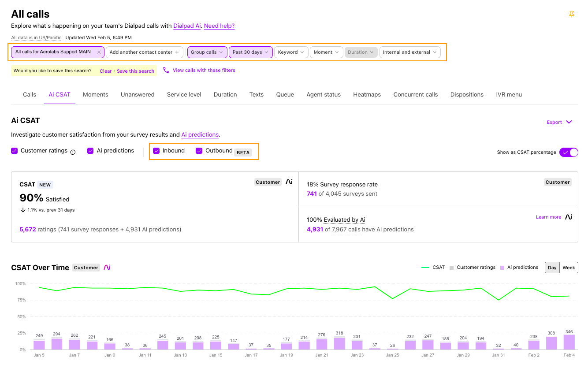
Task: Click the Ai logo next to CSAT Over Time
Action: click(x=107, y=267)
